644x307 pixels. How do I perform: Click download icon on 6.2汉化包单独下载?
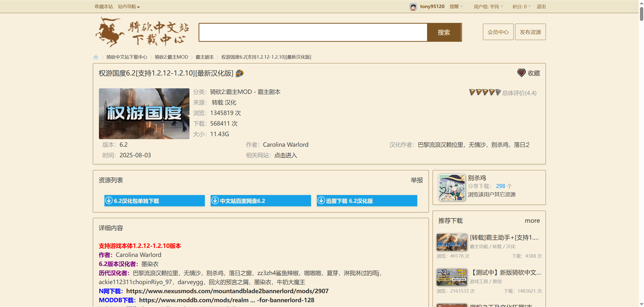tap(109, 201)
